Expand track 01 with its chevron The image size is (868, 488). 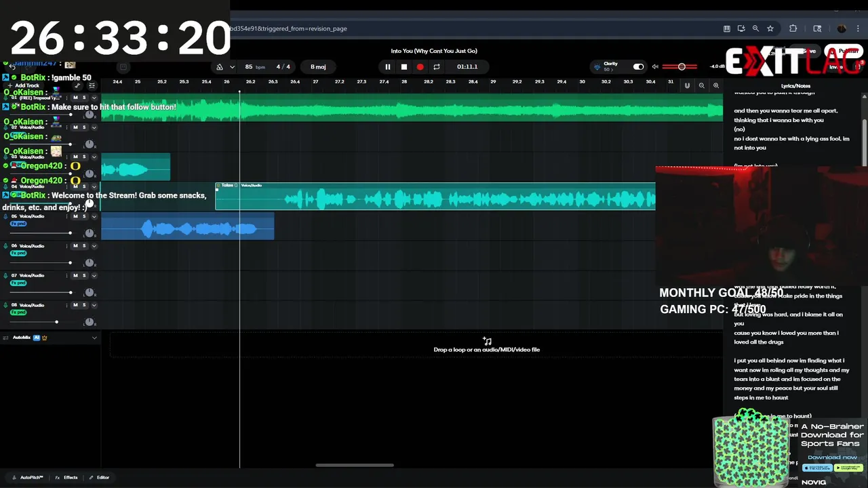coord(94,98)
